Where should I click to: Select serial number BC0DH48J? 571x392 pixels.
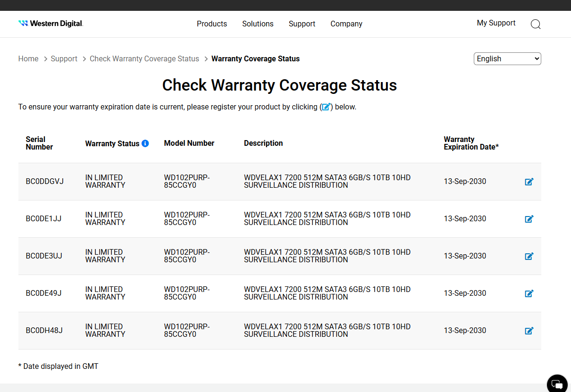tap(44, 331)
